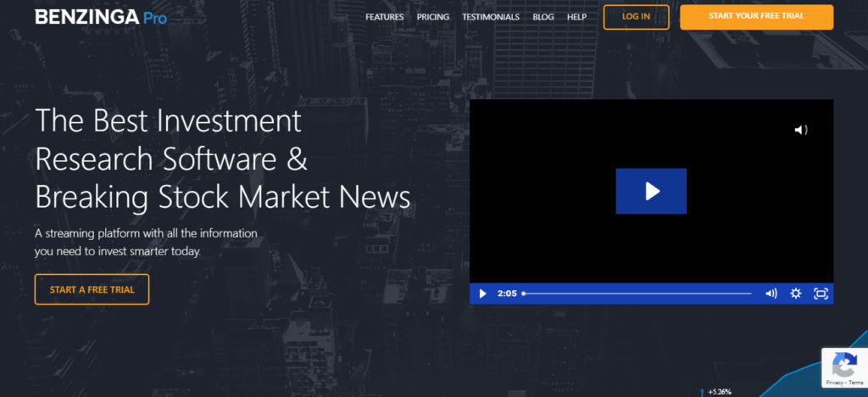Seek along the video progress bar
This screenshot has width=868, height=397.
[x=637, y=294]
